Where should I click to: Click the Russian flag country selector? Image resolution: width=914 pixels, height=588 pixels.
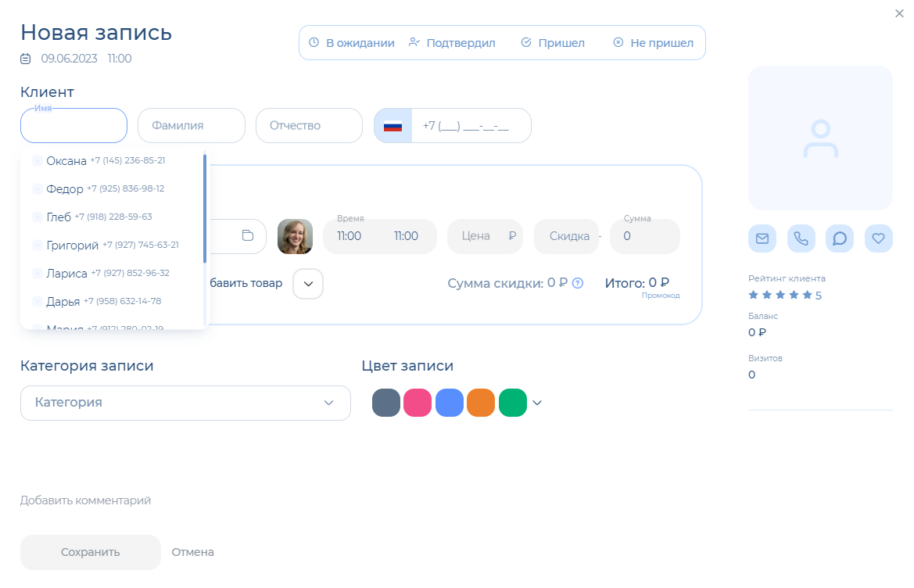[392, 126]
